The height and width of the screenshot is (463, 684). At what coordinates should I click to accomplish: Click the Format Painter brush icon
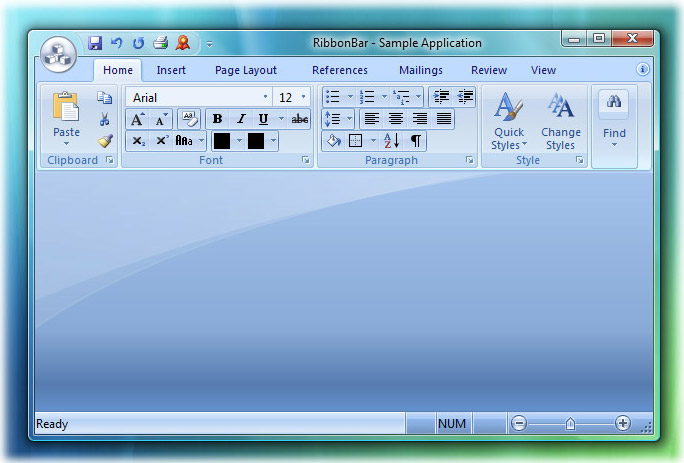105,141
